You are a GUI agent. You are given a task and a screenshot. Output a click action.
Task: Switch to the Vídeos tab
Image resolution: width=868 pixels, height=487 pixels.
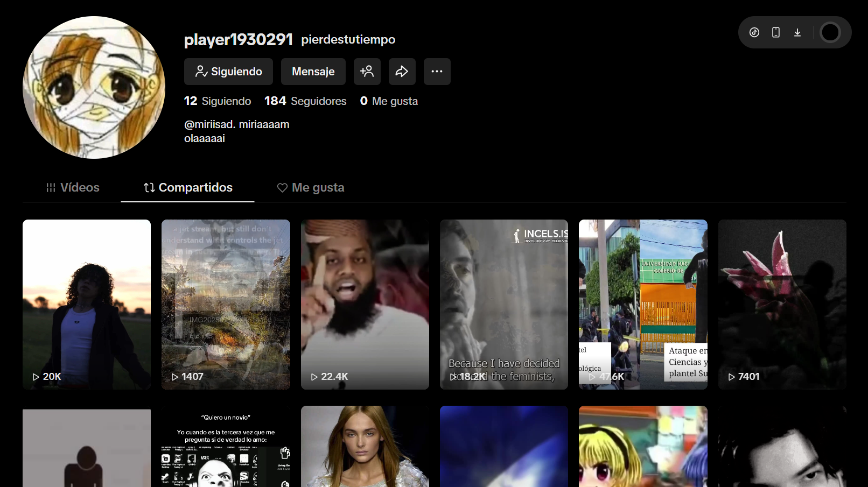[x=73, y=187]
